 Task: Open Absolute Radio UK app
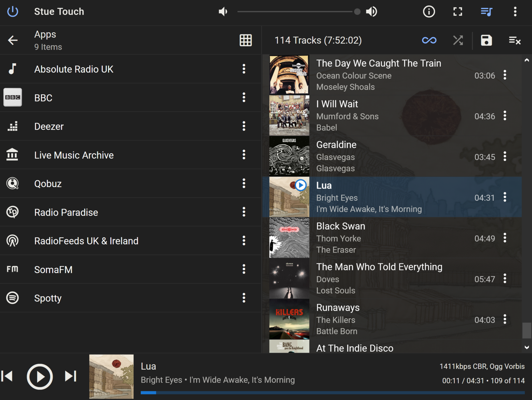131,69
